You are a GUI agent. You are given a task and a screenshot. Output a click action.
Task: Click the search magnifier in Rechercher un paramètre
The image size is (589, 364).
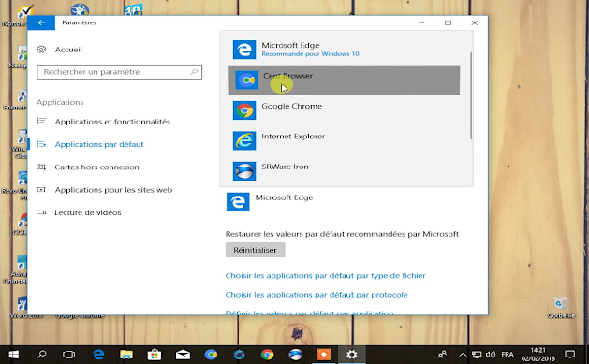[194, 72]
